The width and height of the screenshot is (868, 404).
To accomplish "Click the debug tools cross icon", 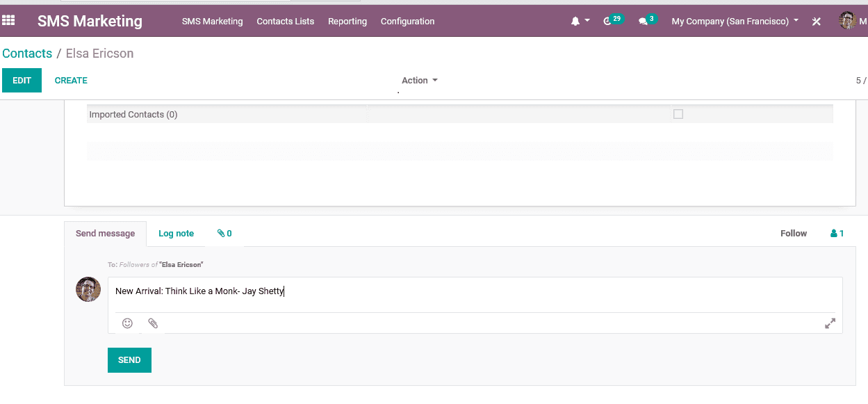I will [817, 22].
